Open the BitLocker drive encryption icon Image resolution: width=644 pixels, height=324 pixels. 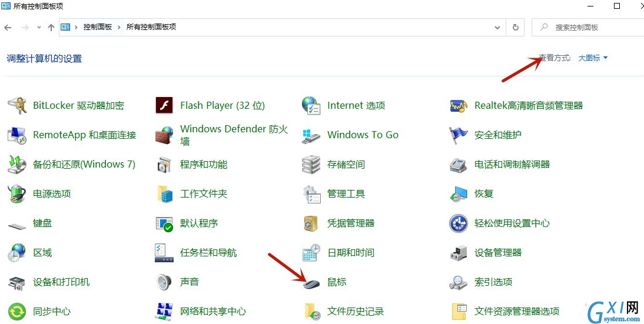[16, 106]
